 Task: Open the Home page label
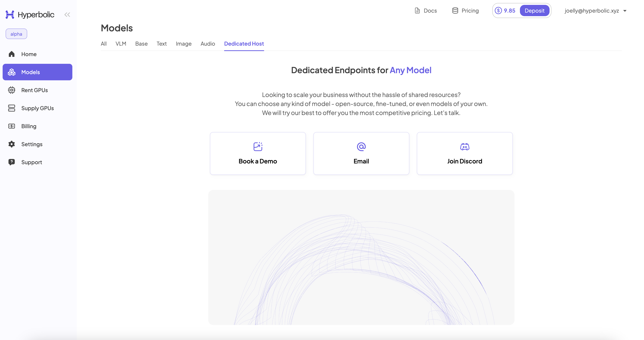(29, 54)
